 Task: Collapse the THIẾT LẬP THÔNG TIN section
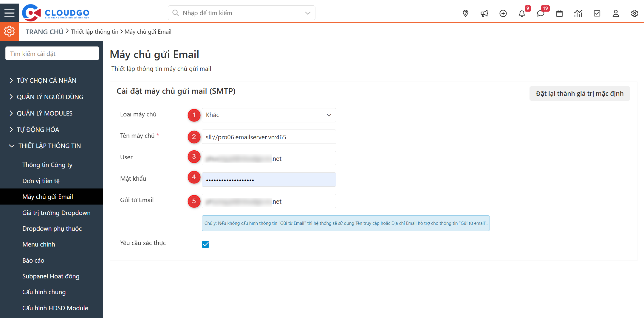click(x=49, y=146)
